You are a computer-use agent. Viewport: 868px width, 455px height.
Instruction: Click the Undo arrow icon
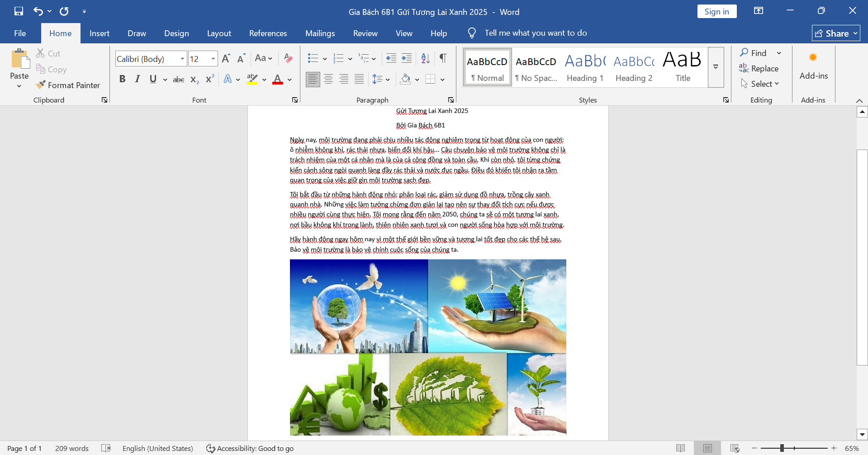(38, 11)
